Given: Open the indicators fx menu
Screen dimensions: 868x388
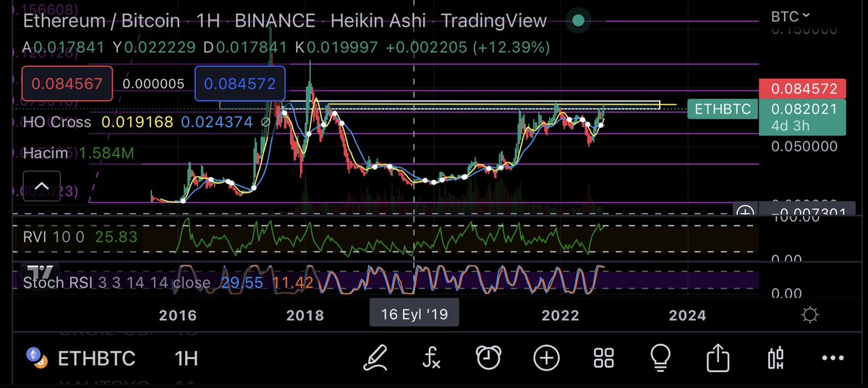Looking at the screenshot, I should (433, 357).
